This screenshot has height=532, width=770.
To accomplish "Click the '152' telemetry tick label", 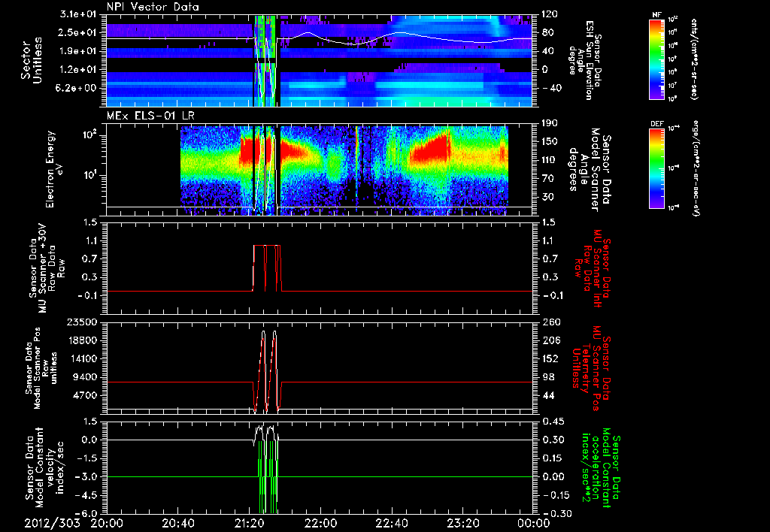I will 550,358.
